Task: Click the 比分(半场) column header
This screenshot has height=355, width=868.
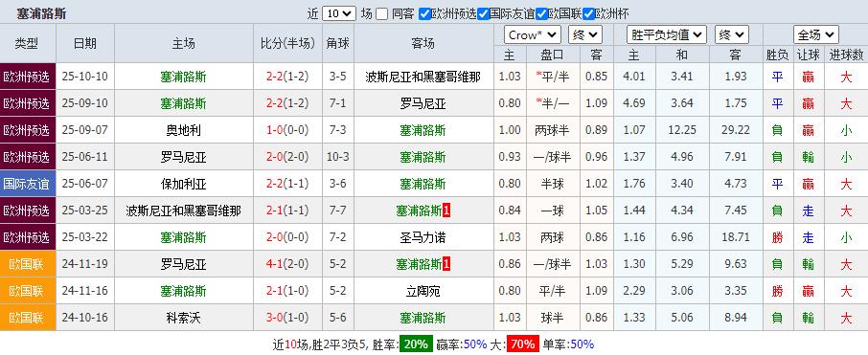Action: 287,43
